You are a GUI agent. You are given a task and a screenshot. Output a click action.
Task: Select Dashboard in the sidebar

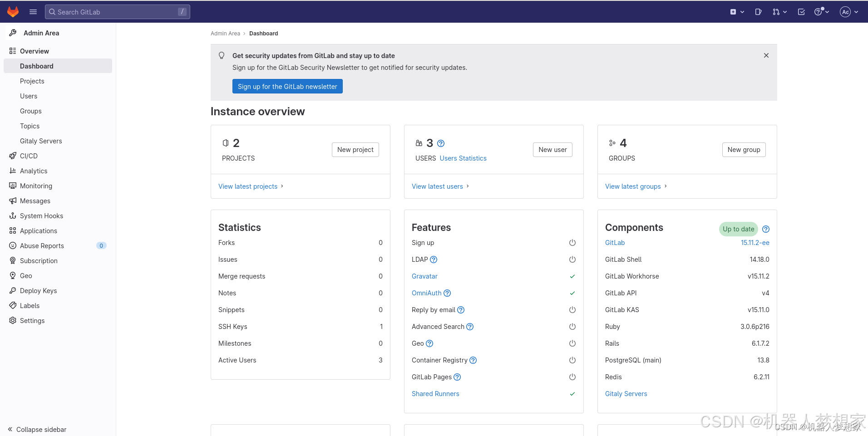58,66
